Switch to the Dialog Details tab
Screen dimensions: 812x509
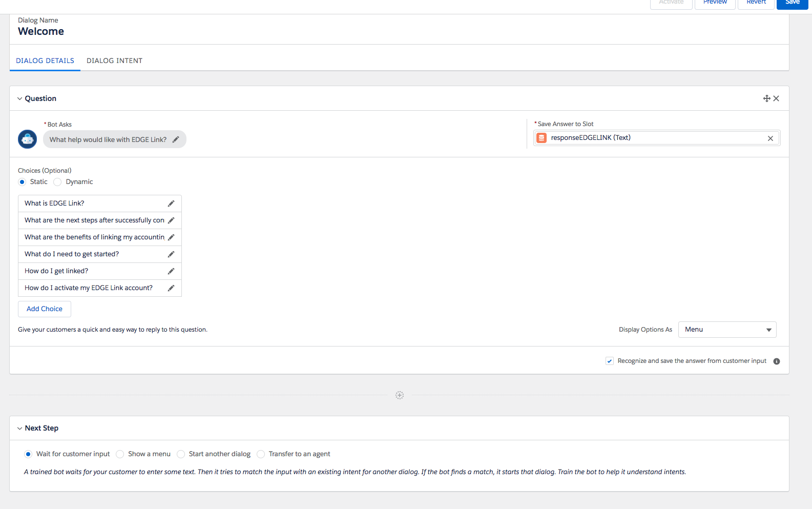[x=45, y=60]
